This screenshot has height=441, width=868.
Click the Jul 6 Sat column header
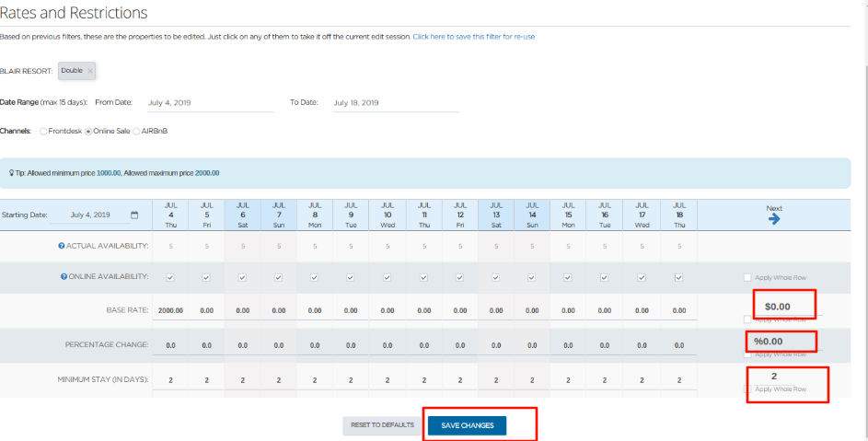[x=242, y=215]
